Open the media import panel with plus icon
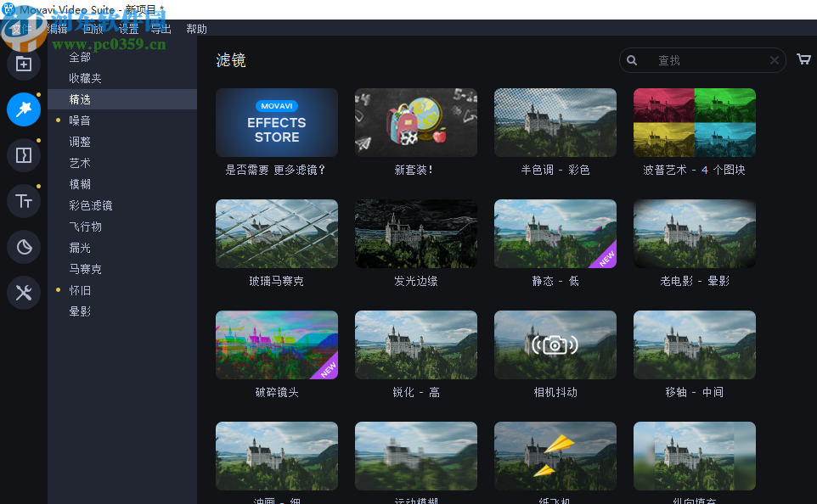The height and width of the screenshot is (504, 817). (x=23, y=63)
